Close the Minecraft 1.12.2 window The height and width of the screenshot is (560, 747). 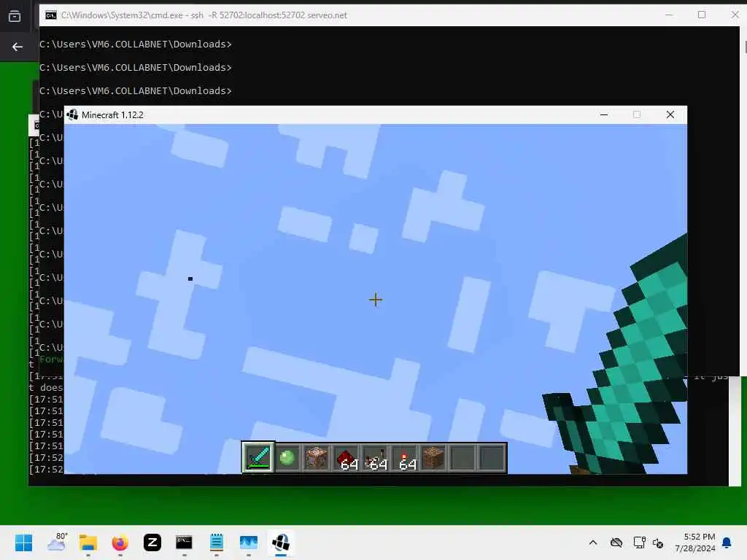(x=670, y=114)
